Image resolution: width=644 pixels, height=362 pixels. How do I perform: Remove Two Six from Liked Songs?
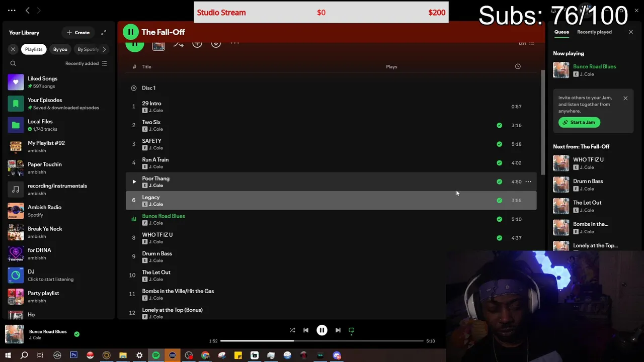499,125
